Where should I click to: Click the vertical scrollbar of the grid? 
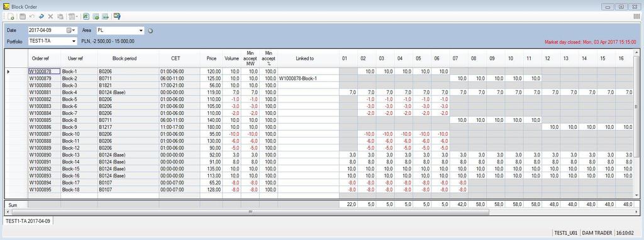pyautogui.click(x=636, y=124)
